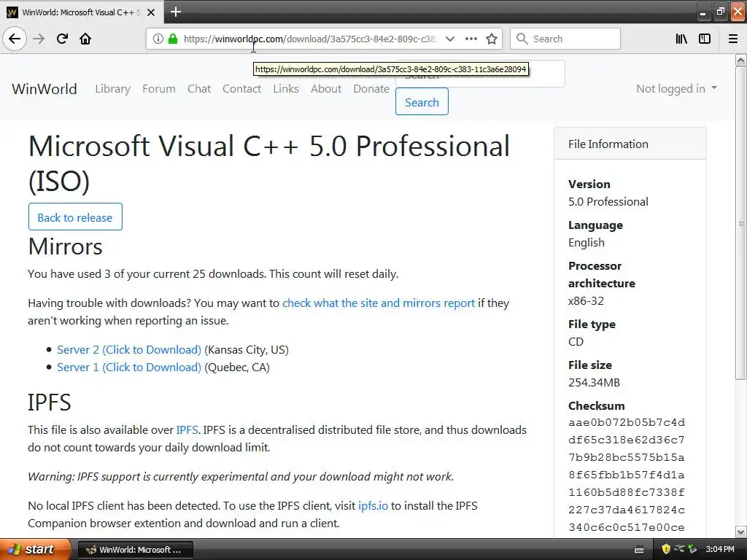
Task: Show site information icon in address bar
Action: [x=158, y=39]
